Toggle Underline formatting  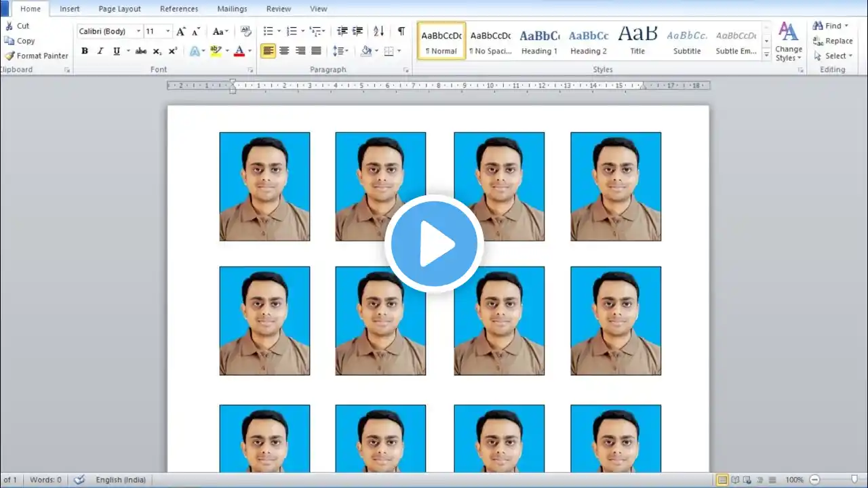click(116, 51)
